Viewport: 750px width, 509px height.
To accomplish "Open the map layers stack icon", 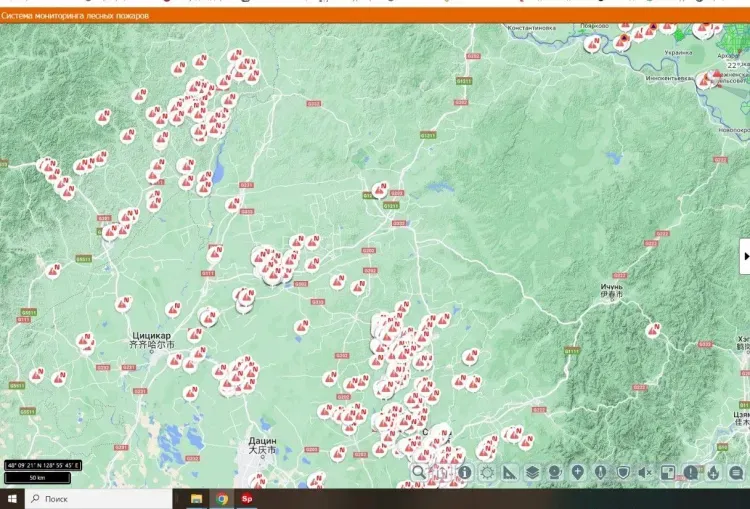I will 532,472.
